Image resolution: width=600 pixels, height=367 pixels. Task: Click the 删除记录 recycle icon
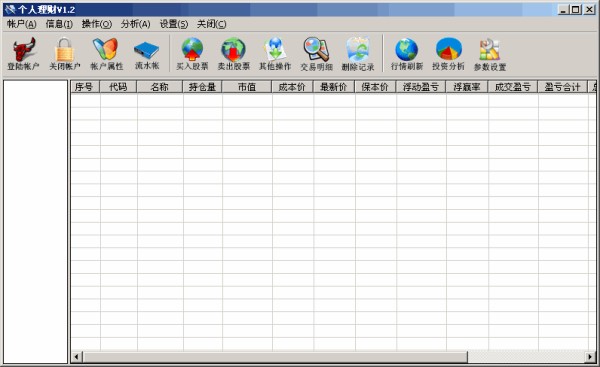(358, 54)
